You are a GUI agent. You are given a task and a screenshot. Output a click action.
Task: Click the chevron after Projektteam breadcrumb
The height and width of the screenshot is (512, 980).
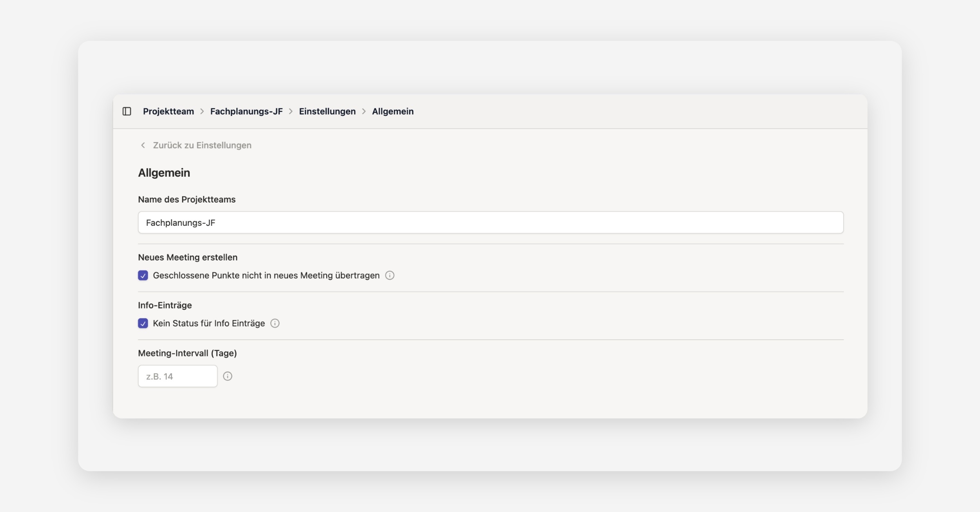pyautogui.click(x=202, y=111)
